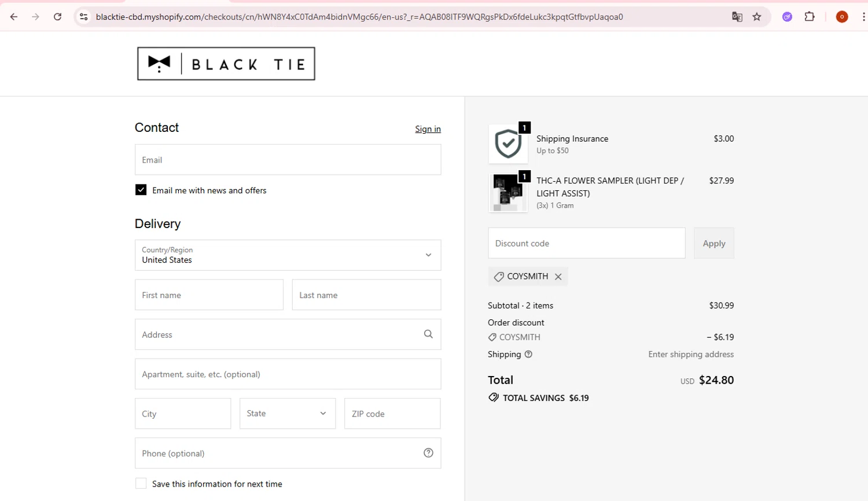Remove the COYSMITH discount code
The image size is (868, 501).
pyautogui.click(x=558, y=277)
